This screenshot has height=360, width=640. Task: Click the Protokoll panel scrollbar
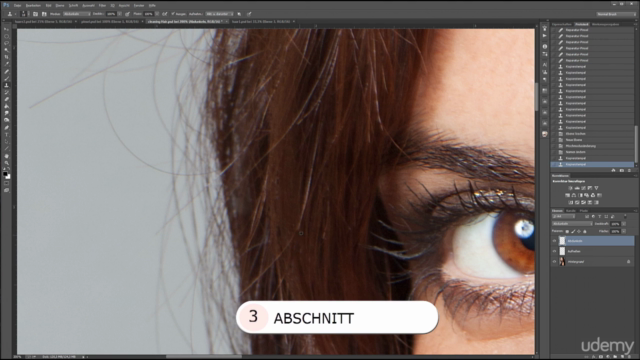tap(636, 143)
